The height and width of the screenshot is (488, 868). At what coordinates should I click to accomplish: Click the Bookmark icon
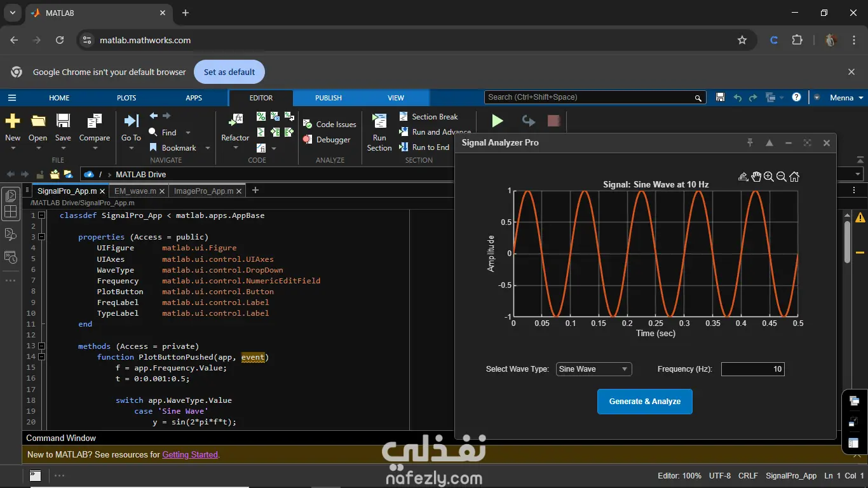click(153, 147)
